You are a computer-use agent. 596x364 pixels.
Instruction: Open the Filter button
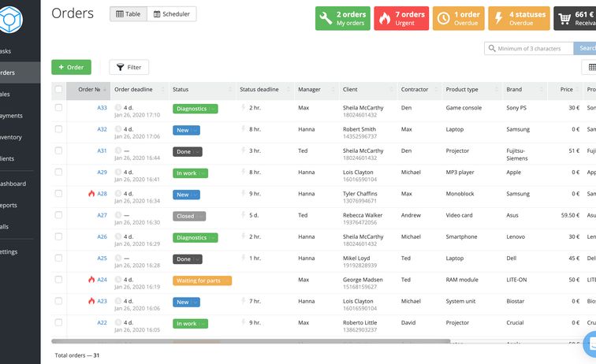[x=129, y=68]
